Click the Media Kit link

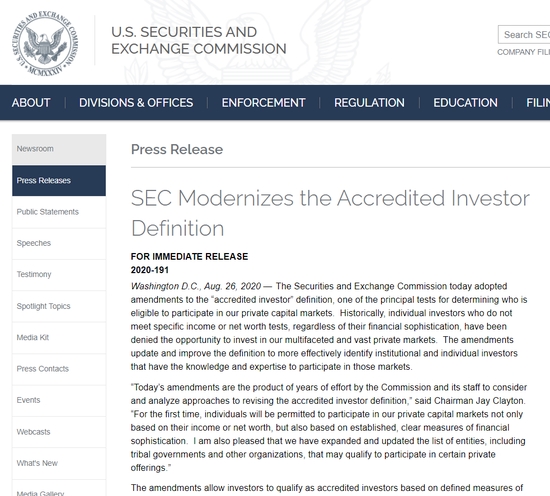tap(59, 337)
